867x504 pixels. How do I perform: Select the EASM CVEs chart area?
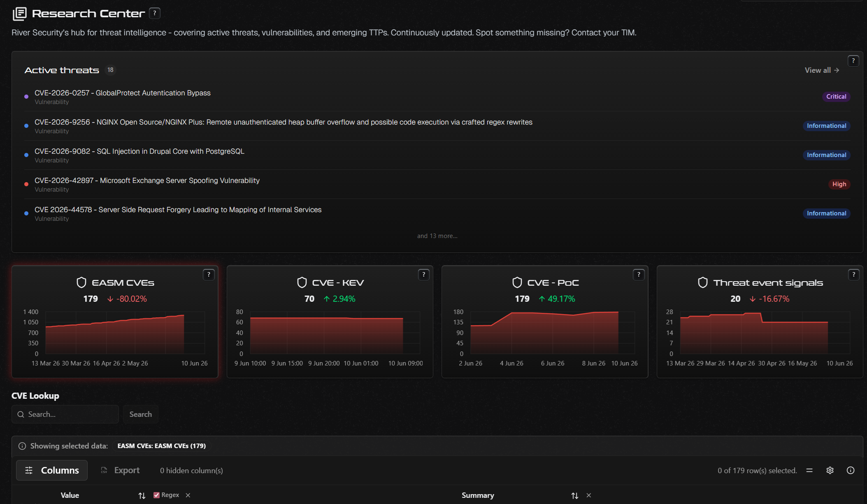pyautogui.click(x=125, y=333)
